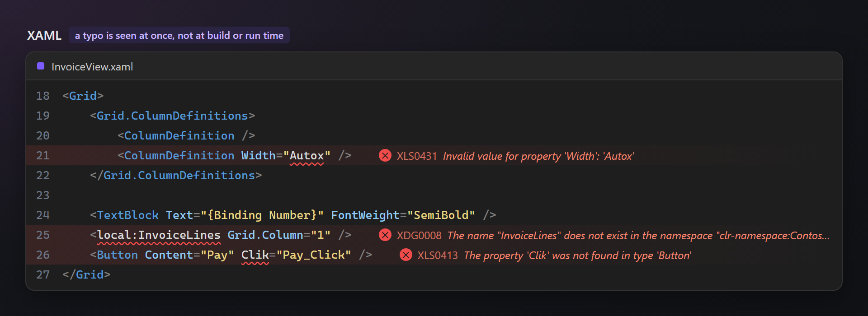Screen dimensions: 868x316
Task: Click the FontWeight attribute name
Action: pyautogui.click(x=365, y=215)
